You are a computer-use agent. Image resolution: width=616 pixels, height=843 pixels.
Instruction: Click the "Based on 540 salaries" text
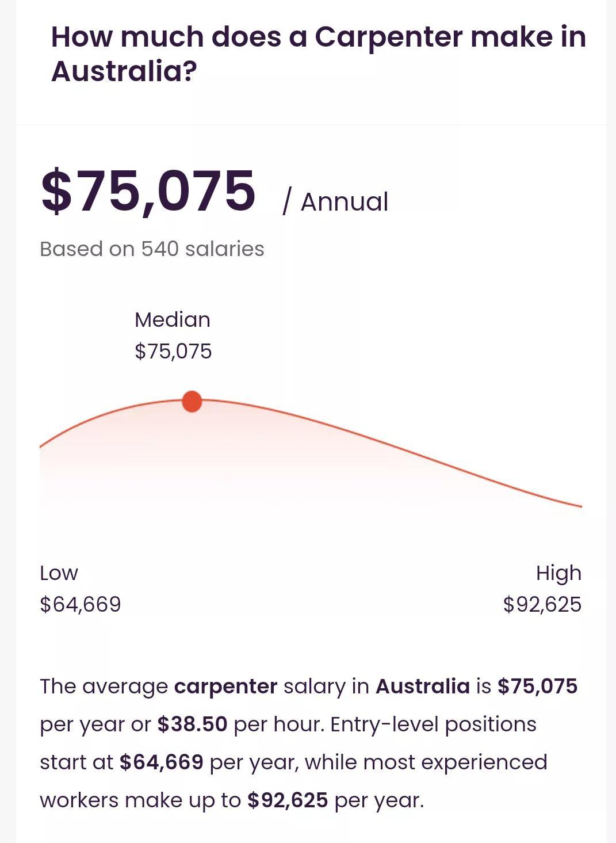click(x=152, y=249)
